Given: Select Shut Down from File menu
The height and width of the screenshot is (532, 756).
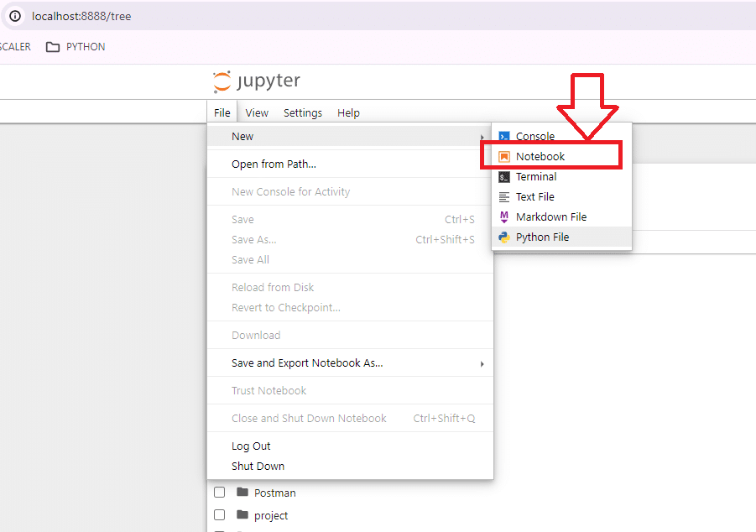Looking at the screenshot, I should [350, 467].
